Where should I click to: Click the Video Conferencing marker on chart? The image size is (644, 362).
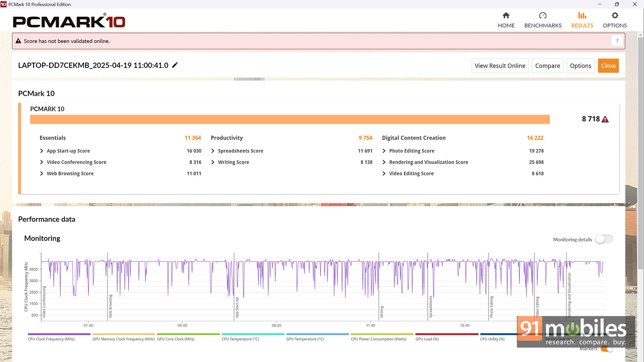coord(44,302)
